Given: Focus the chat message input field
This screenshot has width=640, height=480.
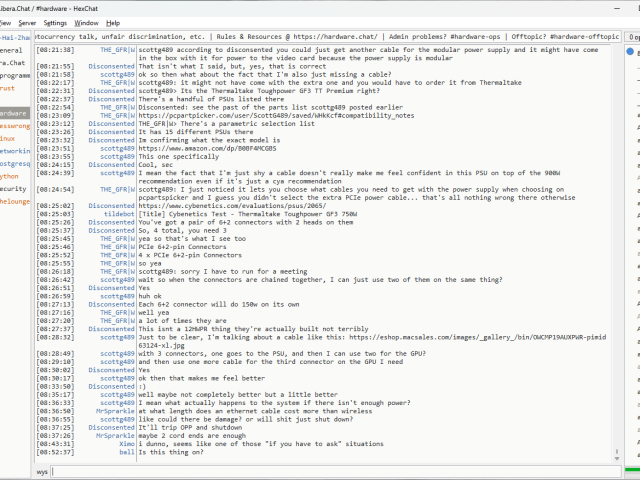Looking at the screenshot, I should pos(330,470).
